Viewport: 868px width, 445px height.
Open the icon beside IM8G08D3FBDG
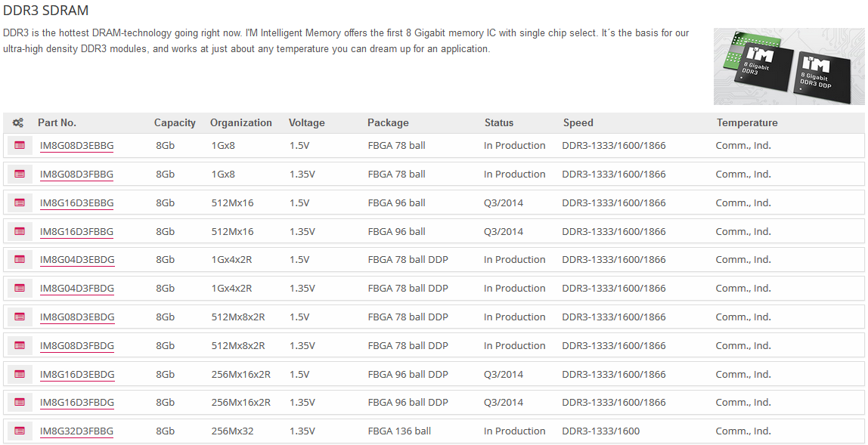[20, 345]
